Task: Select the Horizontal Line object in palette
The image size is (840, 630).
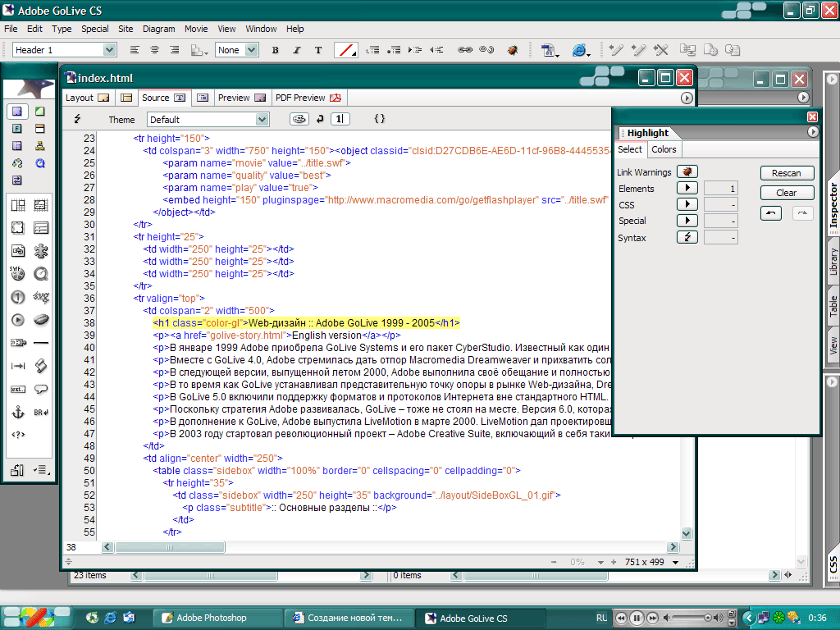Action: (x=41, y=343)
